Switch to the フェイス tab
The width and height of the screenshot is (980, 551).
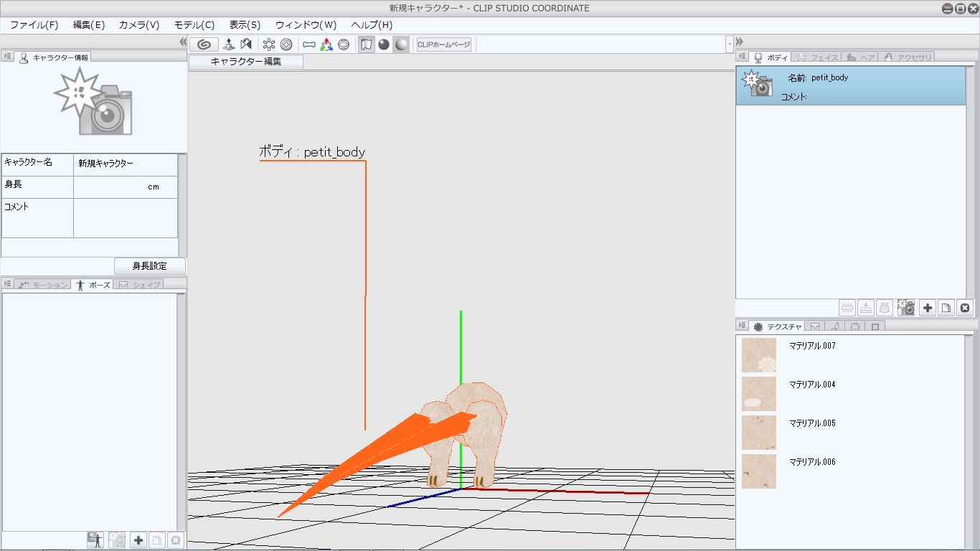pos(817,57)
